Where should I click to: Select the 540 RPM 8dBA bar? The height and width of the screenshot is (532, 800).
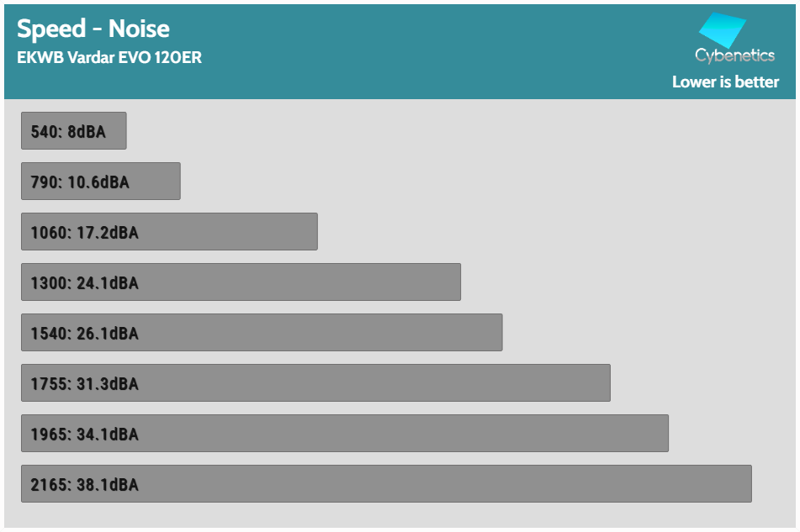point(73,131)
